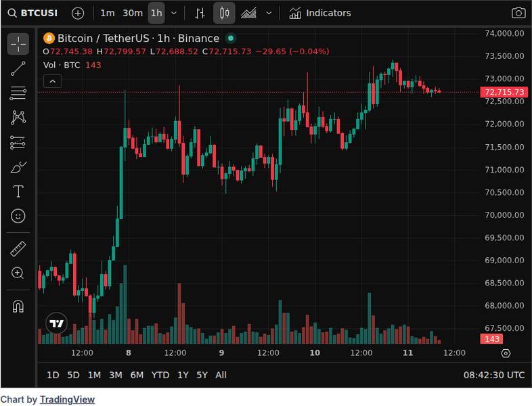Set the range to 1Y
The height and width of the screenshot is (406, 532).
point(183,375)
